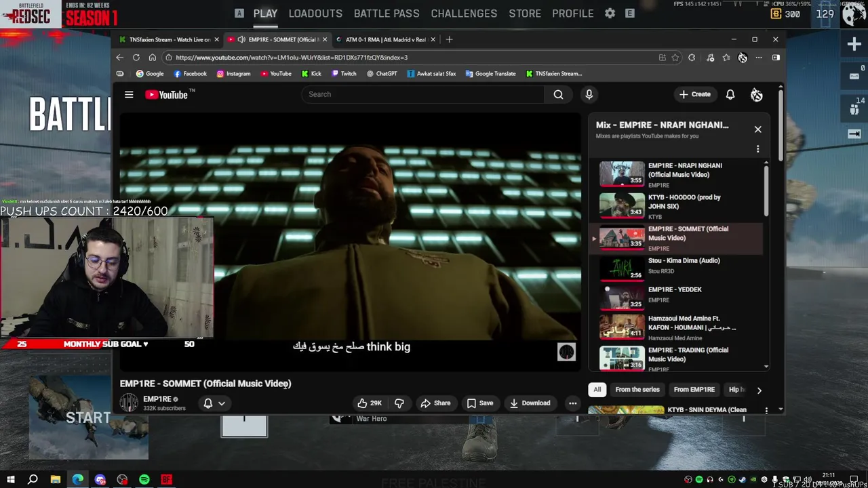Image resolution: width=868 pixels, height=488 pixels.
Task: Click the channel watermark icon on the video
Action: click(x=566, y=352)
